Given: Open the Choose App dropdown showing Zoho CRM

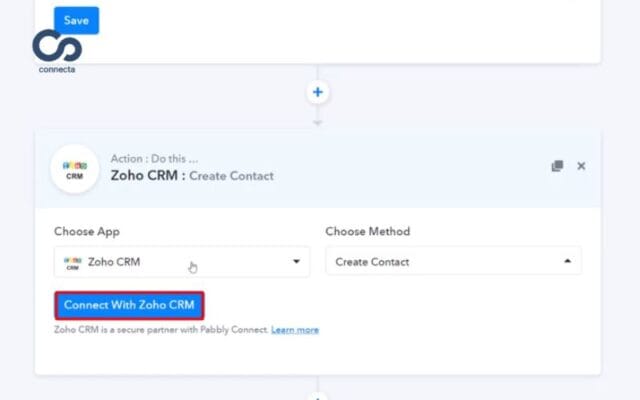Looking at the screenshot, I should click(182, 262).
